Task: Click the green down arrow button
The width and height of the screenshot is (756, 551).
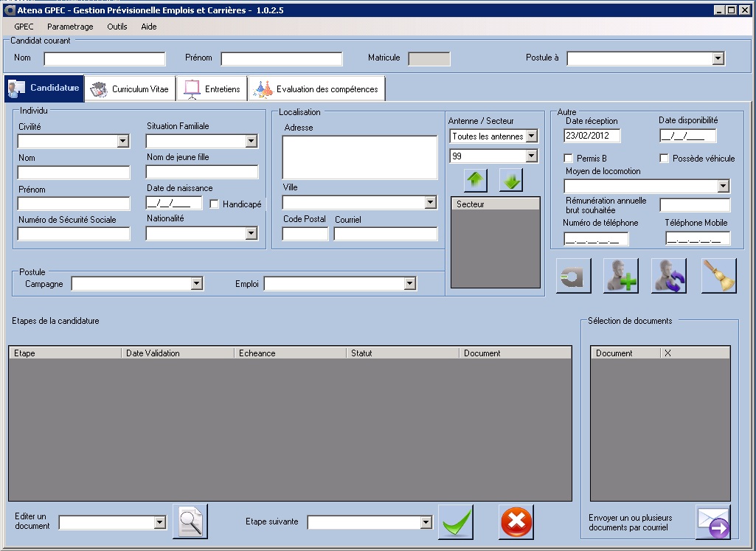Action: click(511, 180)
